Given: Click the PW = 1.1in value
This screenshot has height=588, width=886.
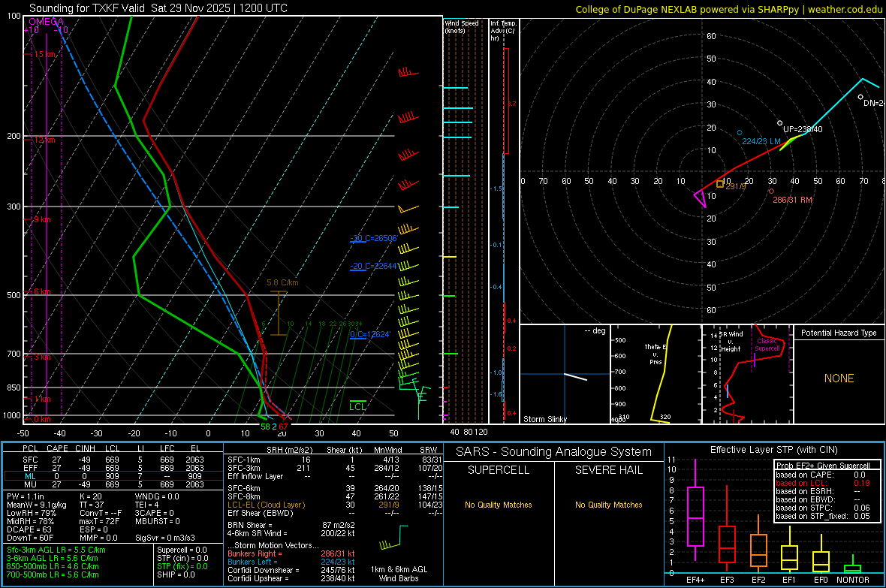Looking at the screenshot, I should 25,496.
